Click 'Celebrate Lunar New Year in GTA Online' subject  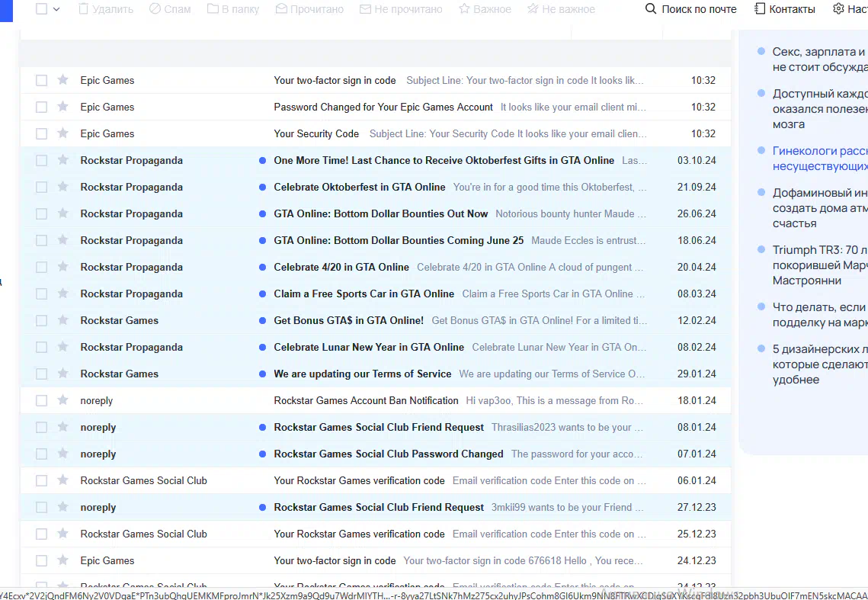(x=369, y=348)
